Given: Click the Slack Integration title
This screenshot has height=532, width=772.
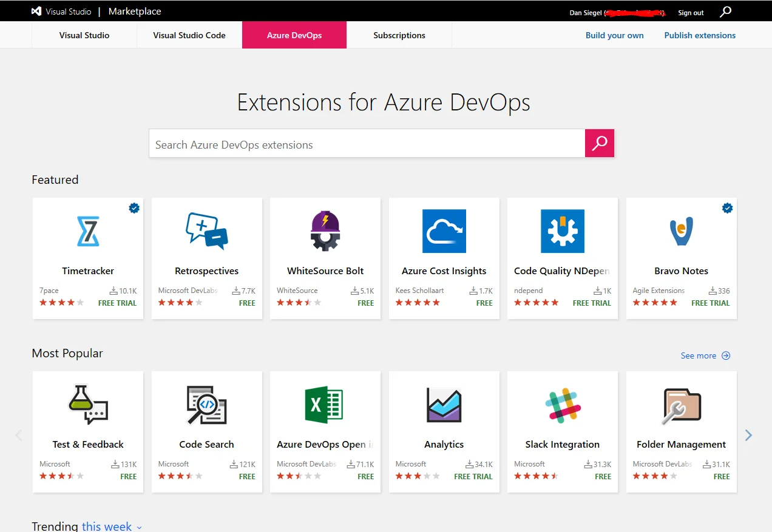Looking at the screenshot, I should (563, 444).
